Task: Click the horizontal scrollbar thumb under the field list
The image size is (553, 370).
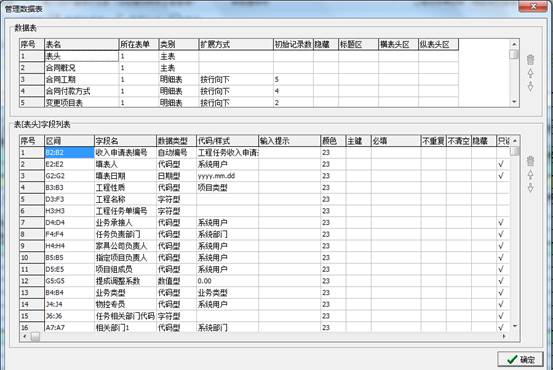Action: click(x=35, y=336)
